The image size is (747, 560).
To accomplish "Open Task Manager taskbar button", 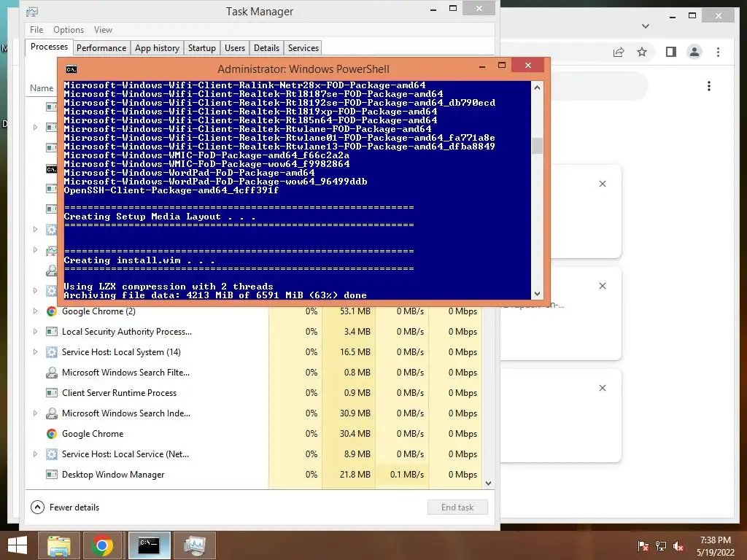I will coord(195,545).
